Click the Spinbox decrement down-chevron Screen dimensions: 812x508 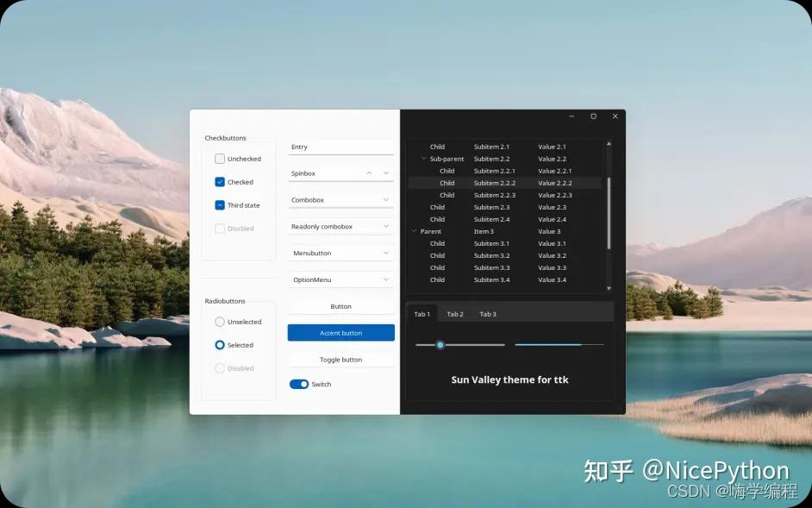coord(385,173)
